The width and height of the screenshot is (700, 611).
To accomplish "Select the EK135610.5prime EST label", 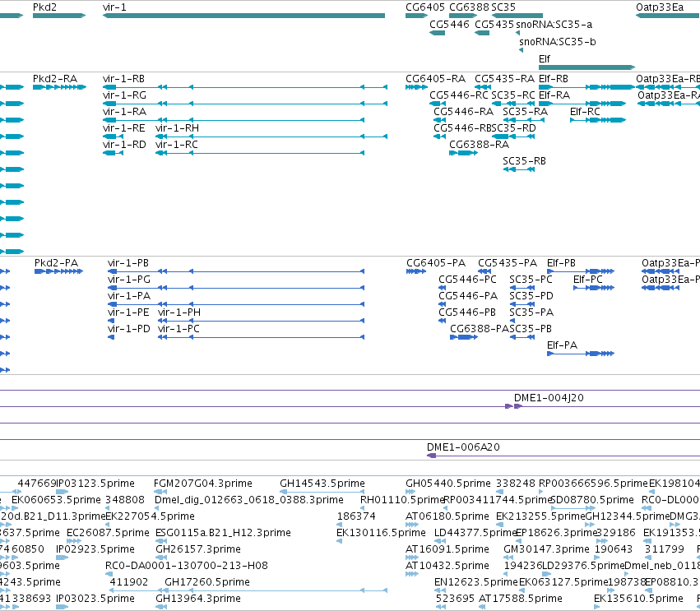I will [x=638, y=599].
